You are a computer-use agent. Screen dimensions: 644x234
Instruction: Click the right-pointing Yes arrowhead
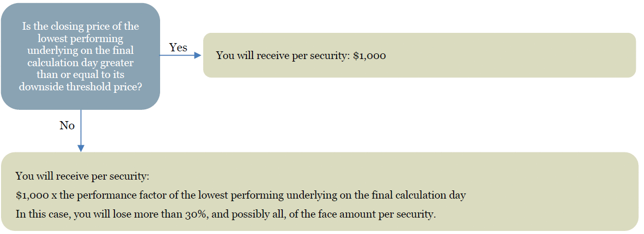tap(198, 55)
